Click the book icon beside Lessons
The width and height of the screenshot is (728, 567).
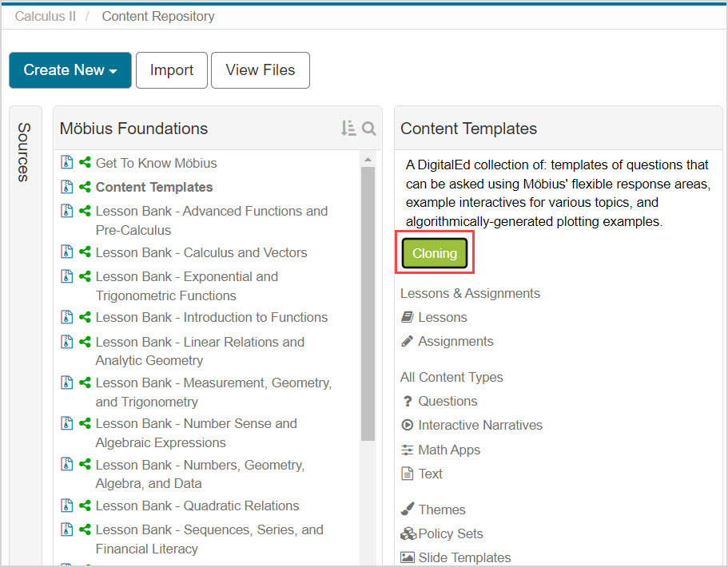pos(408,317)
